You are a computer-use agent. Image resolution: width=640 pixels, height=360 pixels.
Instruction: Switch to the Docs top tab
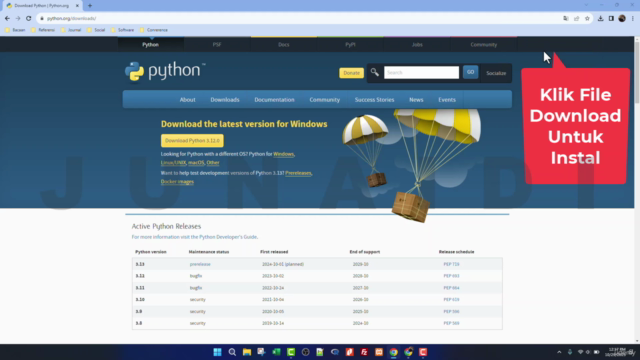click(284, 44)
